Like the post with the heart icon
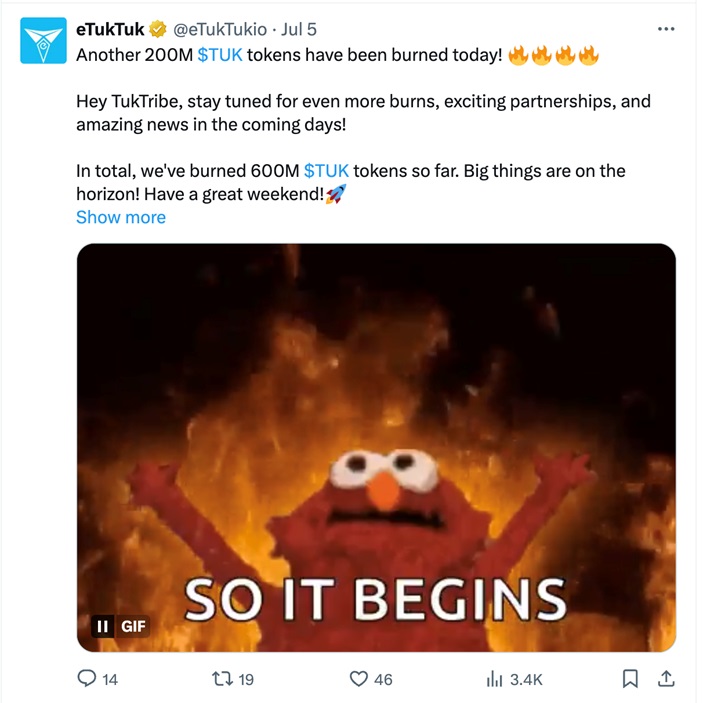The image size is (703, 703). [x=359, y=679]
